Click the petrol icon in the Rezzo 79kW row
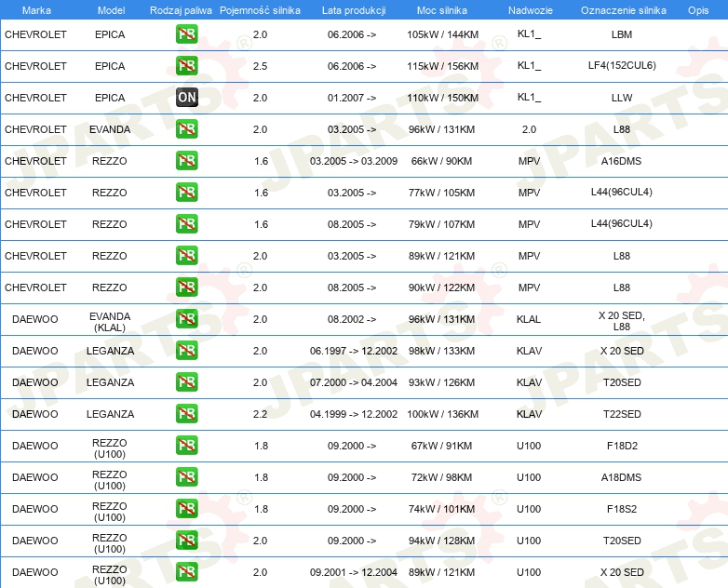 [x=186, y=223]
